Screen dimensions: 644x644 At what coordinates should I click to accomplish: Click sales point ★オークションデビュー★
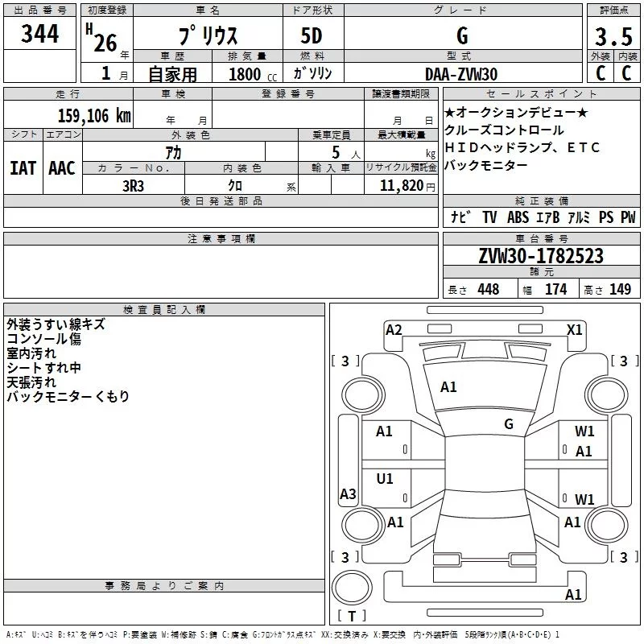516,112
